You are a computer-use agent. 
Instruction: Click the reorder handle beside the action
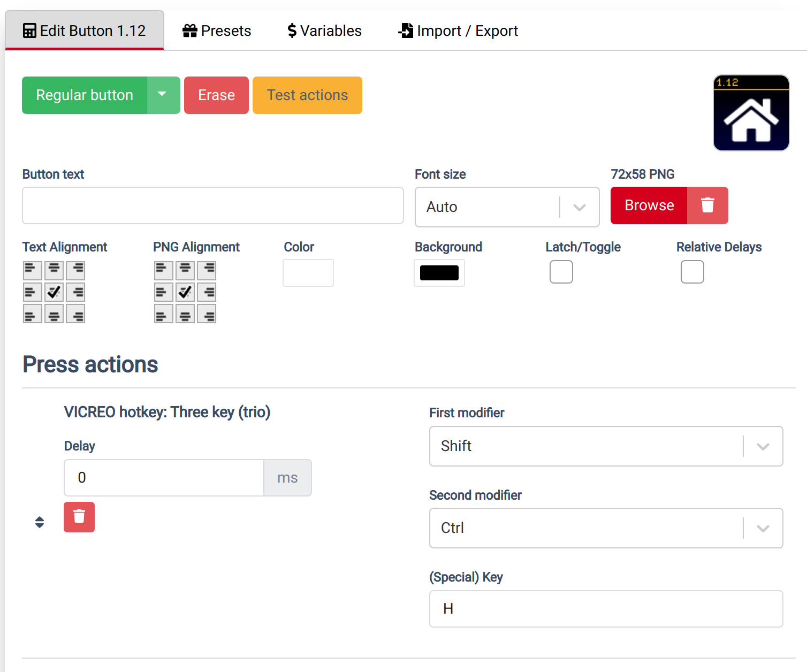[x=40, y=522]
